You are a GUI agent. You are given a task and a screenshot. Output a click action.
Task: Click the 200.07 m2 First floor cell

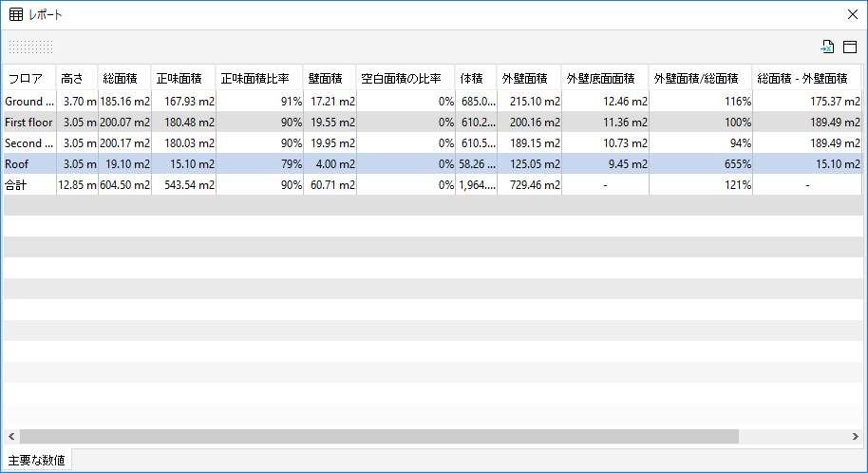coord(124,123)
